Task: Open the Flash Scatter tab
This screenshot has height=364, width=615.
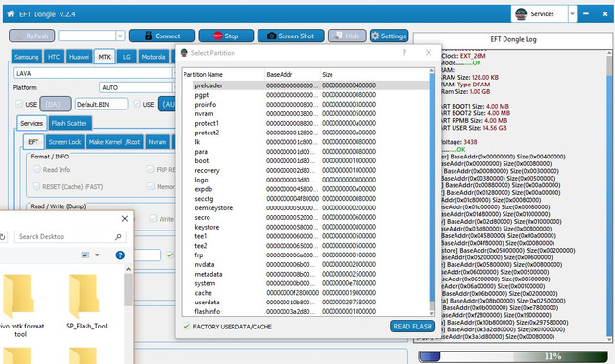Action: 69,123
